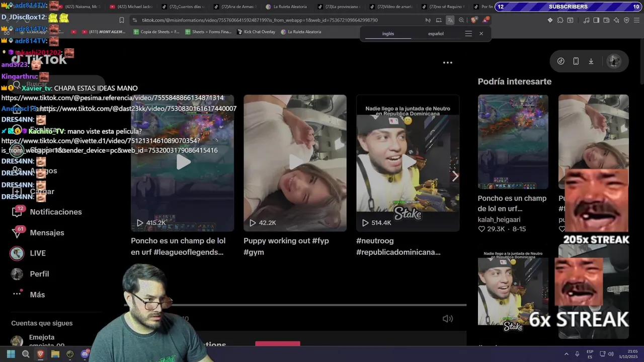This screenshot has width=644, height=362.
Task: Open the browser extensions puzzle icon
Action: (x=560, y=20)
